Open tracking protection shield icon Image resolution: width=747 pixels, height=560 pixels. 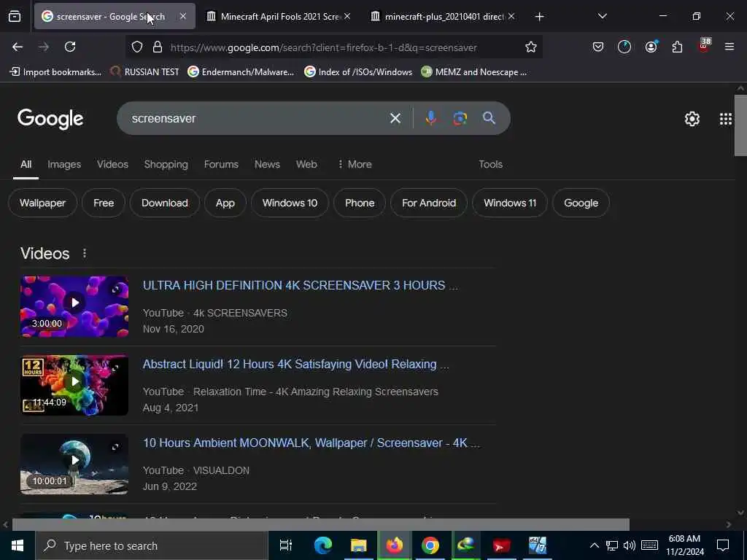[137, 47]
